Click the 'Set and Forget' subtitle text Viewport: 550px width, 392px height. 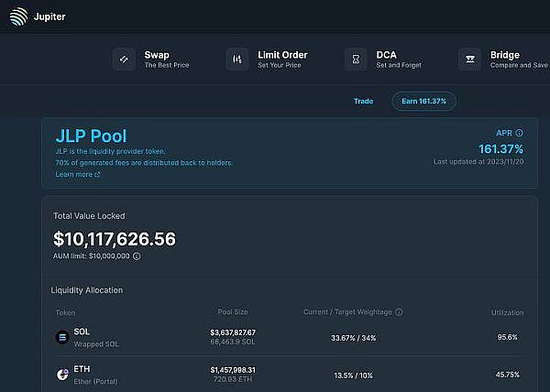pos(401,66)
